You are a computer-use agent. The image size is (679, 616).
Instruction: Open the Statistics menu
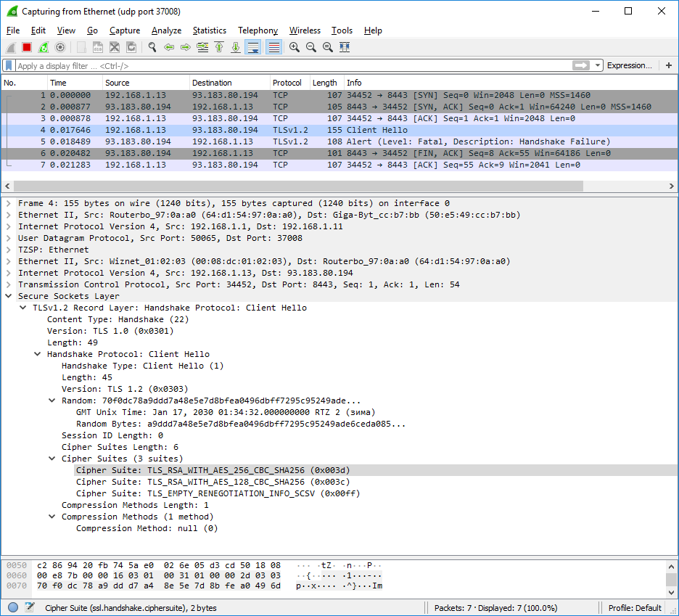click(x=209, y=30)
